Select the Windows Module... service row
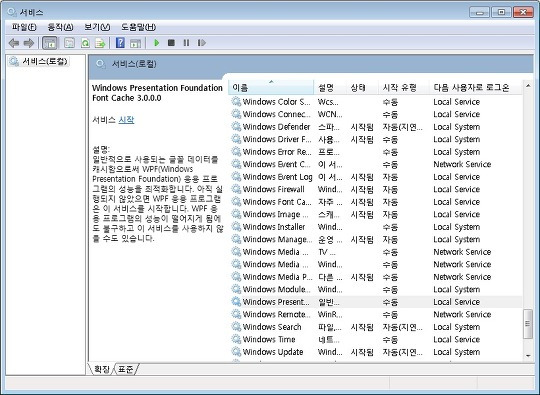Screen dimensions: 540x395 [x=376, y=289]
